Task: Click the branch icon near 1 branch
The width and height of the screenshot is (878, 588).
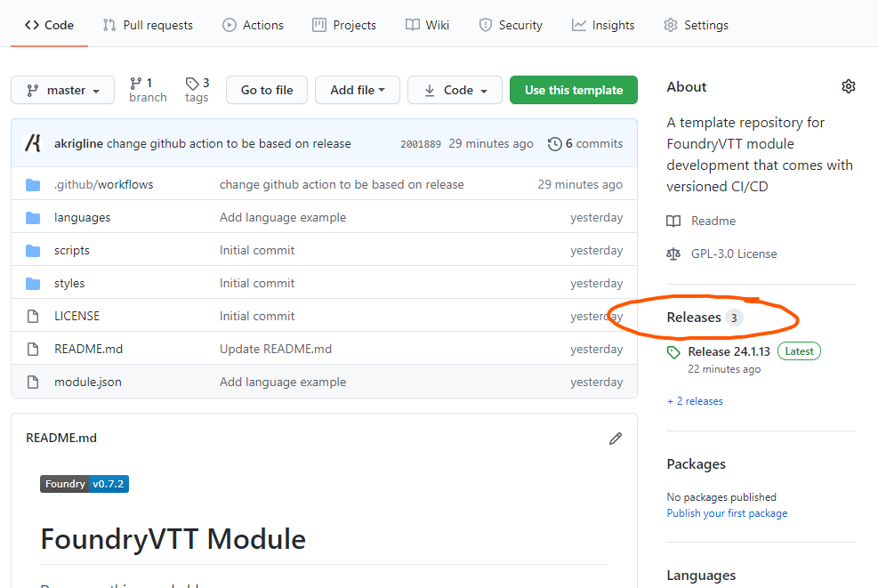Action: point(135,84)
